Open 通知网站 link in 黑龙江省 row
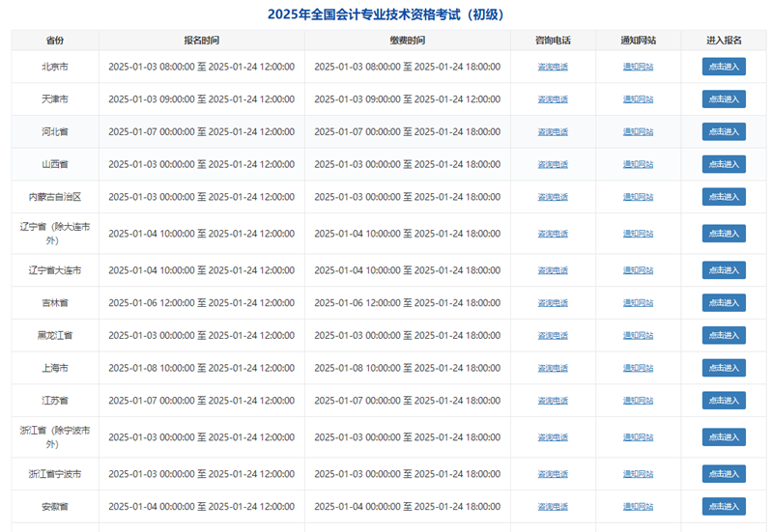This screenshot has width=773, height=532. (638, 335)
